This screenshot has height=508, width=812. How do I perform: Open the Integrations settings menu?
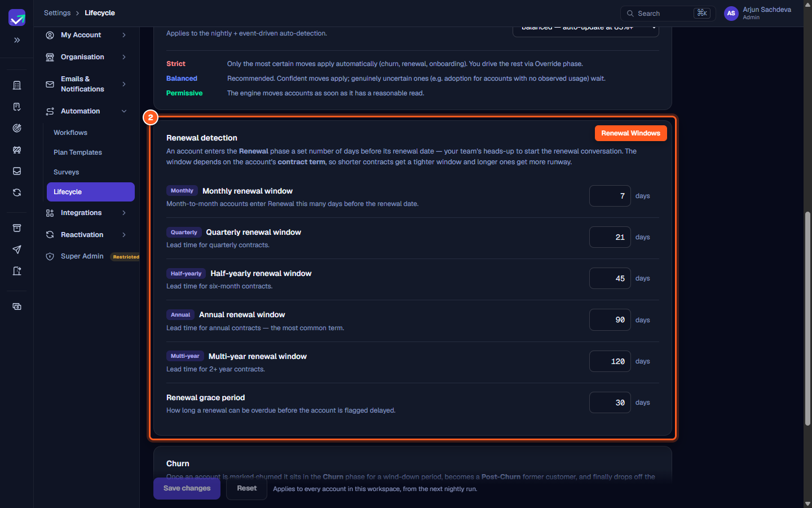click(87, 213)
